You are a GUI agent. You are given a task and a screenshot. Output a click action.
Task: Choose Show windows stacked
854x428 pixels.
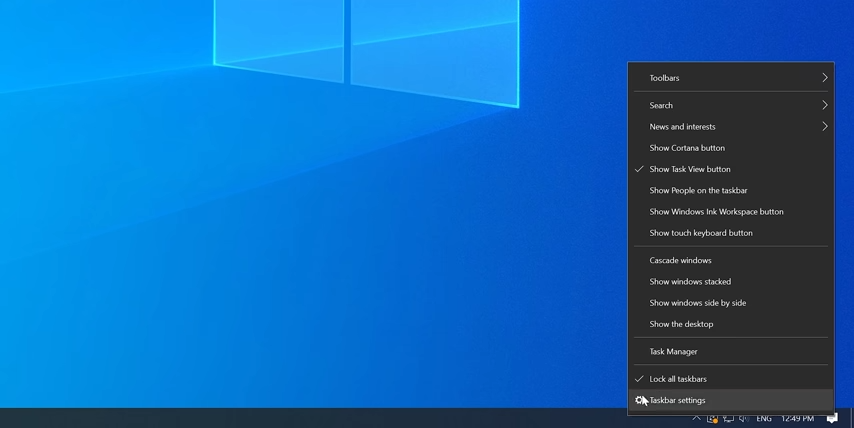731,282
